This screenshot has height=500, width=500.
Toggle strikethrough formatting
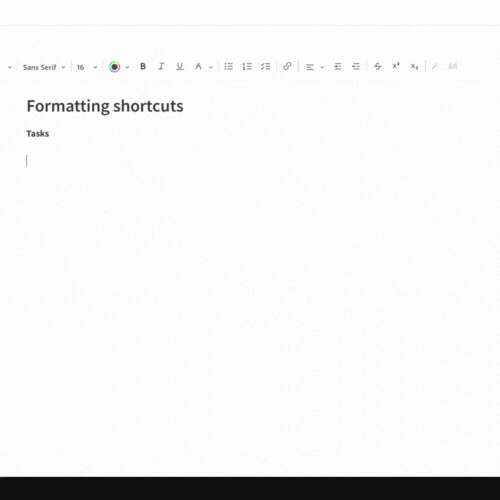[x=377, y=66]
